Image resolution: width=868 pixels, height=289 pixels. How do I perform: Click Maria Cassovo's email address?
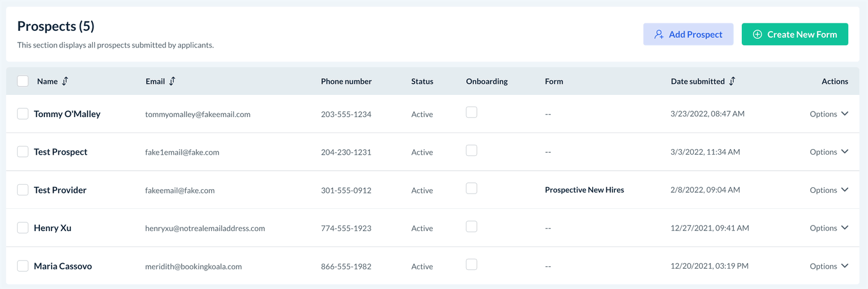[193, 267]
